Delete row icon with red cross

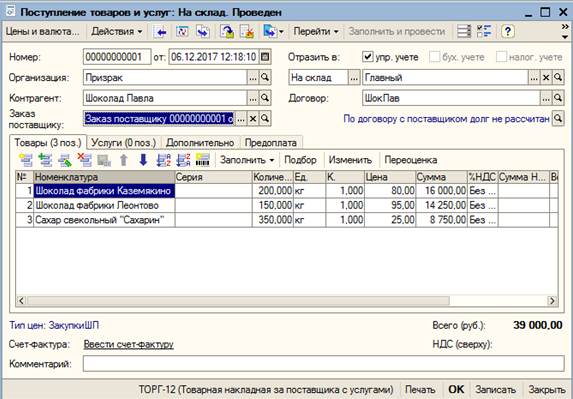coord(84,160)
